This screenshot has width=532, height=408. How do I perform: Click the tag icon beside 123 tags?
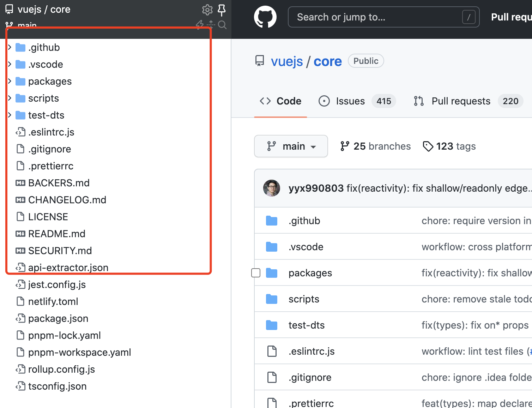[x=428, y=146]
